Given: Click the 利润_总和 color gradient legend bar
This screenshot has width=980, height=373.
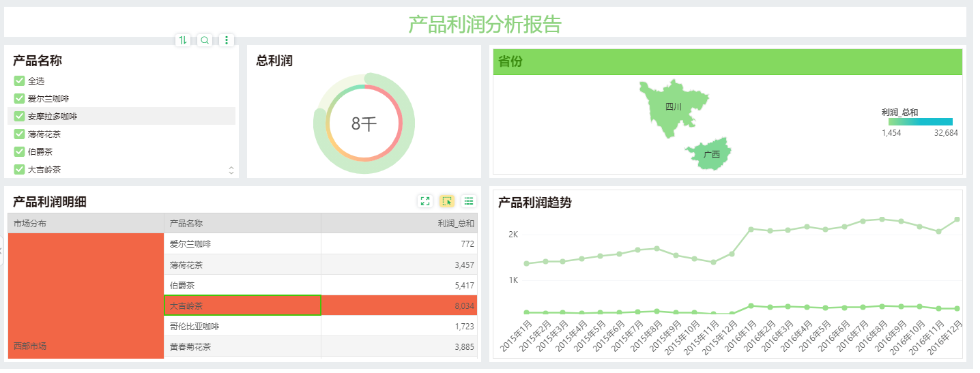Looking at the screenshot, I should 920,122.
